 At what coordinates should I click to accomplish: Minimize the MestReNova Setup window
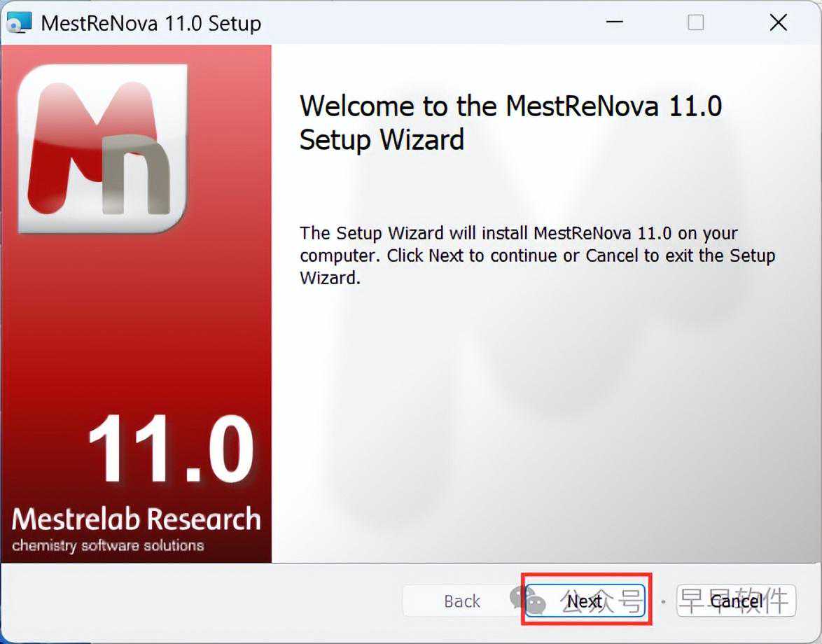click(x=615, y=22)
